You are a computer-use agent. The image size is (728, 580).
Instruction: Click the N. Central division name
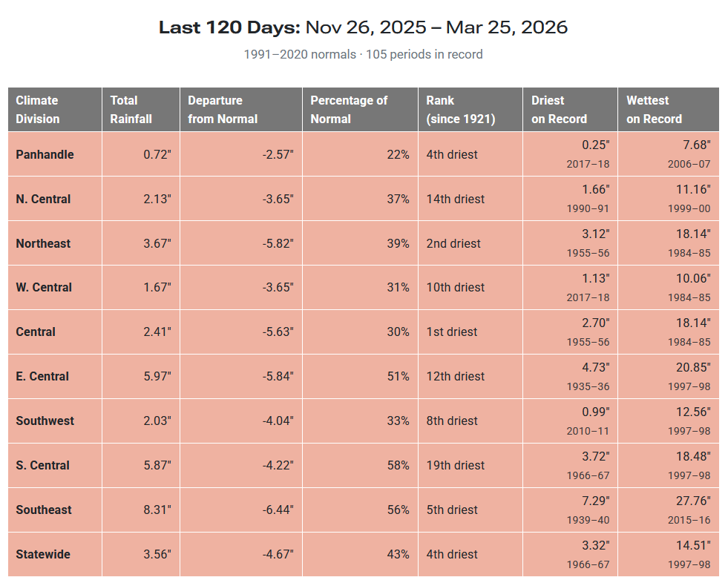tap(43, 199)
